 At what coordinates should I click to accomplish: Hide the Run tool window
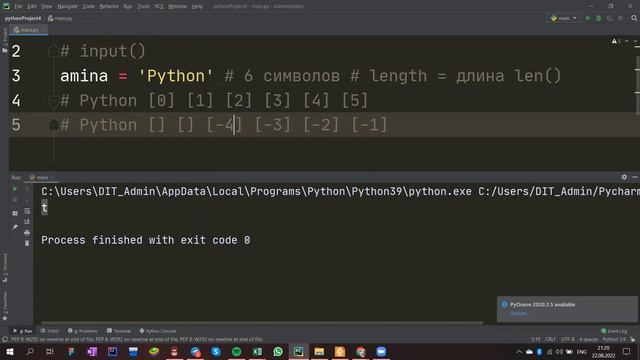635,177
